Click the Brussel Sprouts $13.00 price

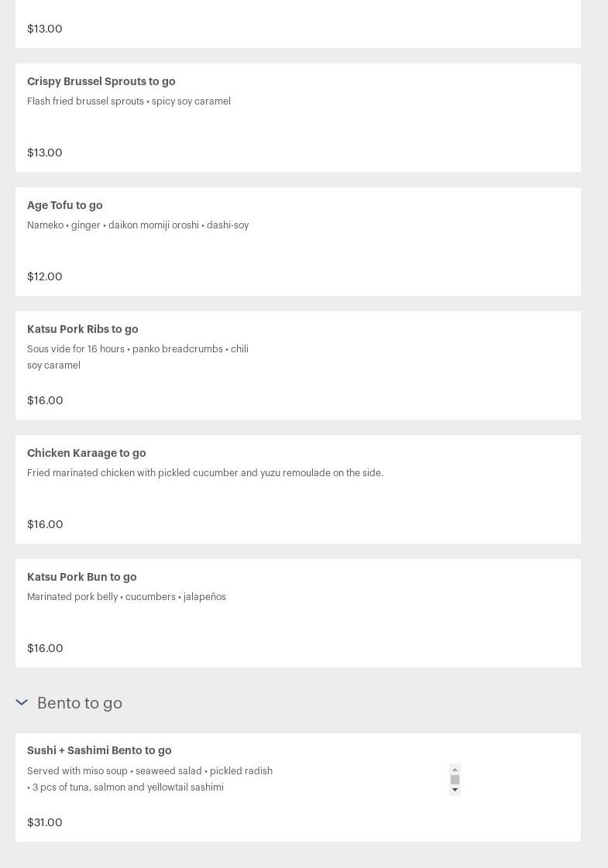[45, 153]
